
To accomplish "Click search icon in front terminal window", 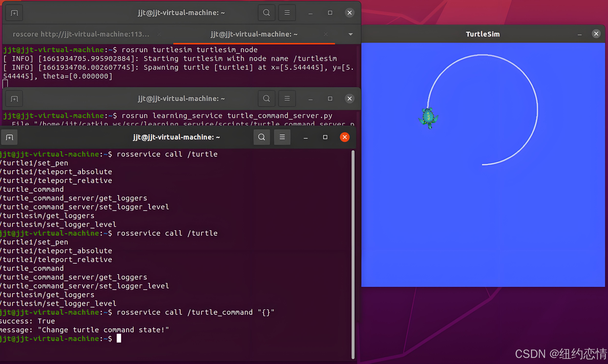I will pyautogui.click(x=261, y=137).
